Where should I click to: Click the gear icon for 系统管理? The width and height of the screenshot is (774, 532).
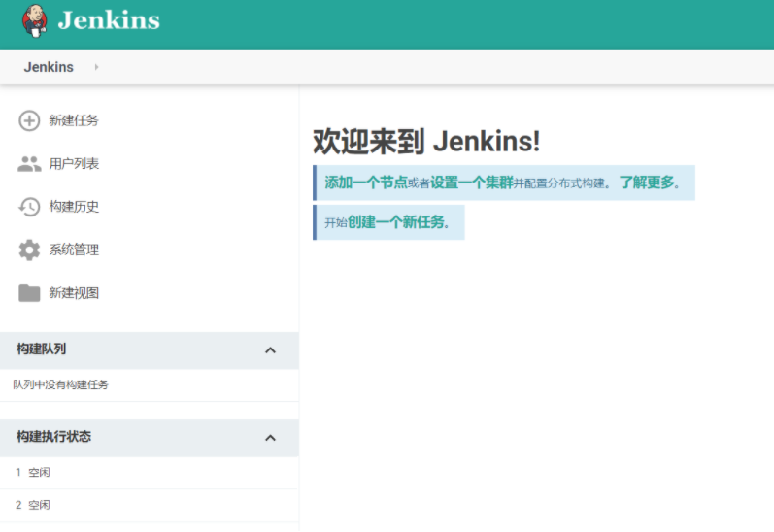(x=29, y=250)
